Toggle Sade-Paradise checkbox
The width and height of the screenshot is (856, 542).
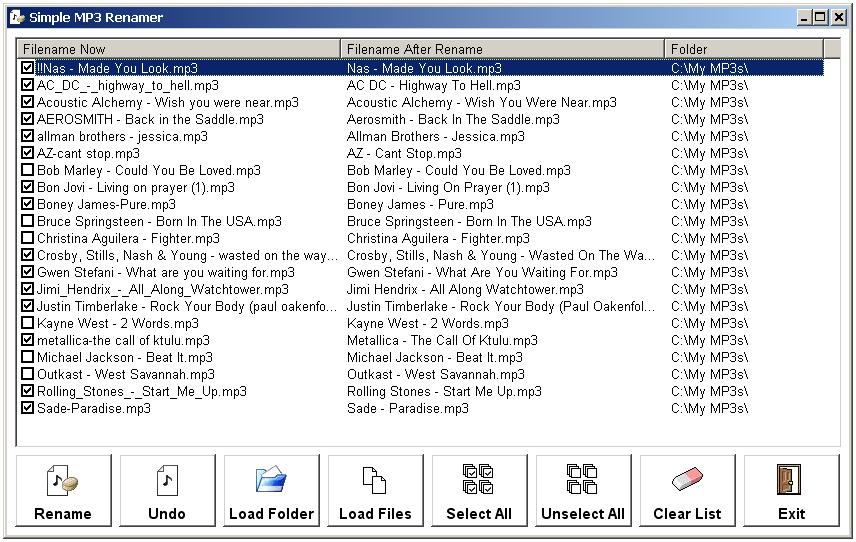(27, 408)
